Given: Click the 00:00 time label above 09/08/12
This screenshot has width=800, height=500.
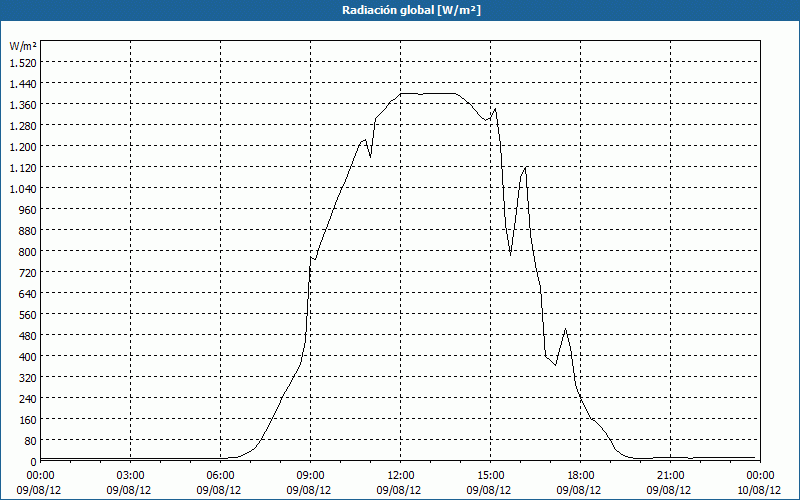Looking at the screenshot, I should pos(40,476).
